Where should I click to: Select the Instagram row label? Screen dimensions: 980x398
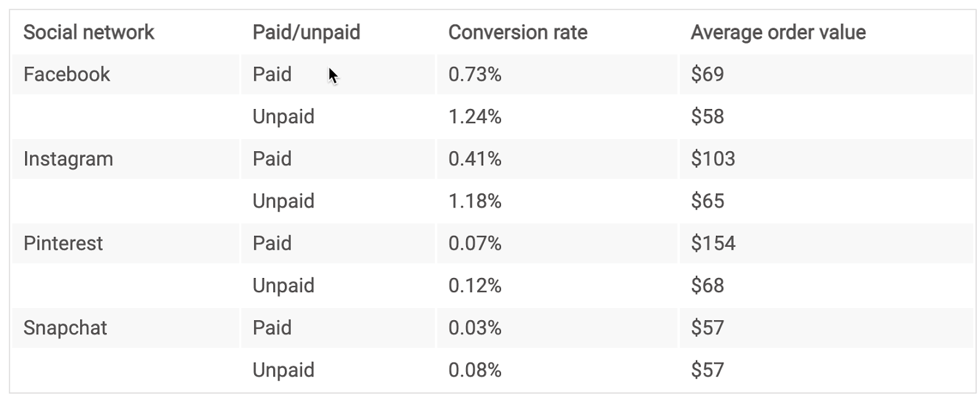tap(68, 159)
